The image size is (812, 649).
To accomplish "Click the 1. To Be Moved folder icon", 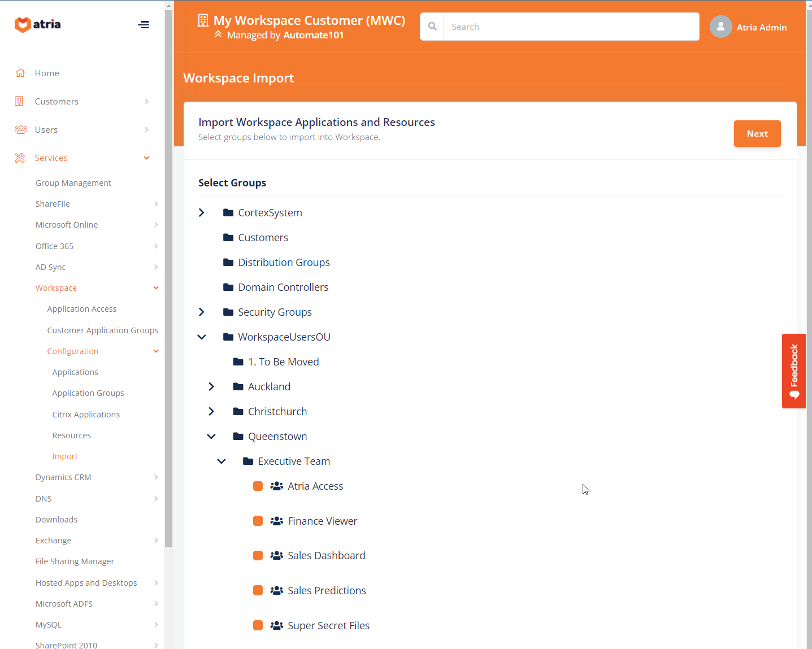I will pos(238,361).
